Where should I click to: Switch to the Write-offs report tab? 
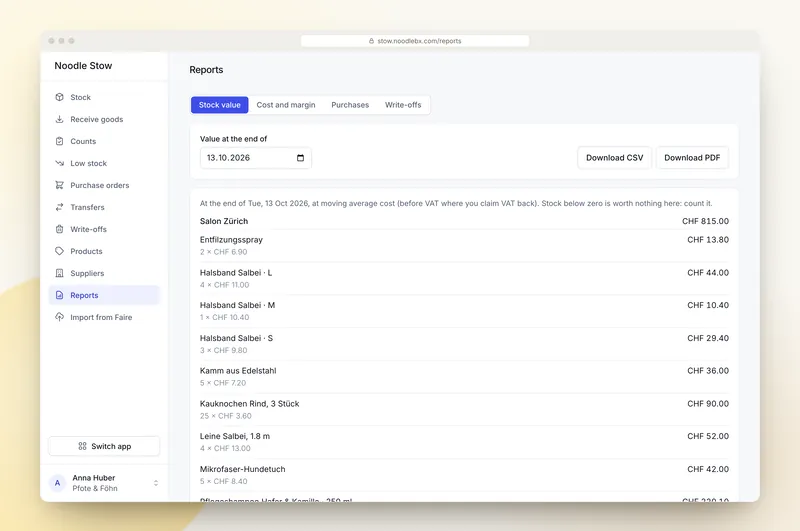(x=403, y=105)
